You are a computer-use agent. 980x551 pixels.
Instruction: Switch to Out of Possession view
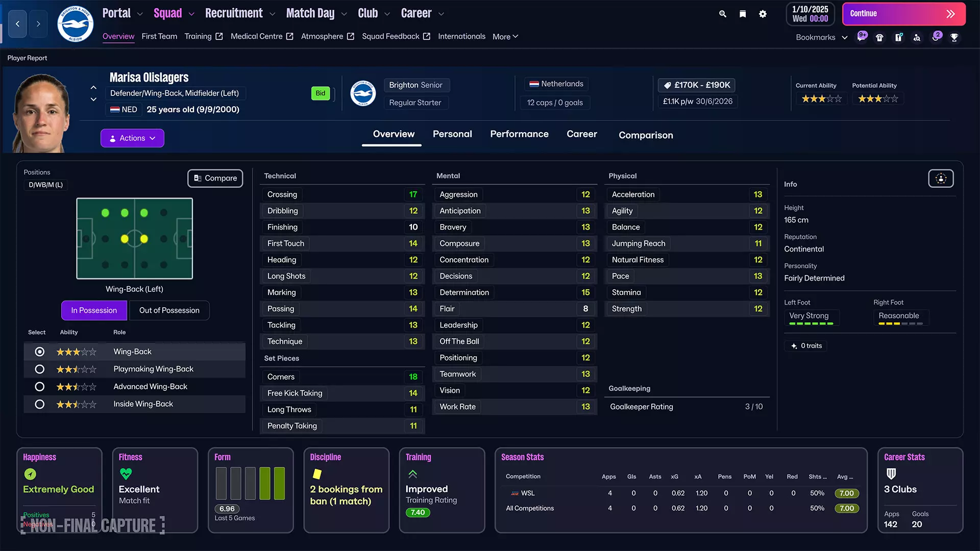tap(169, 310)
